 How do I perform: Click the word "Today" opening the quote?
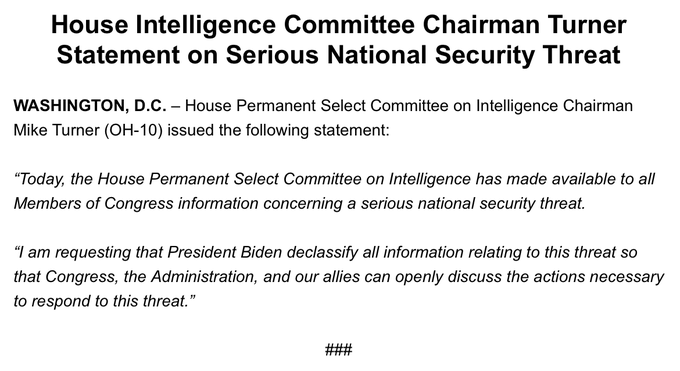click(41, 179)
